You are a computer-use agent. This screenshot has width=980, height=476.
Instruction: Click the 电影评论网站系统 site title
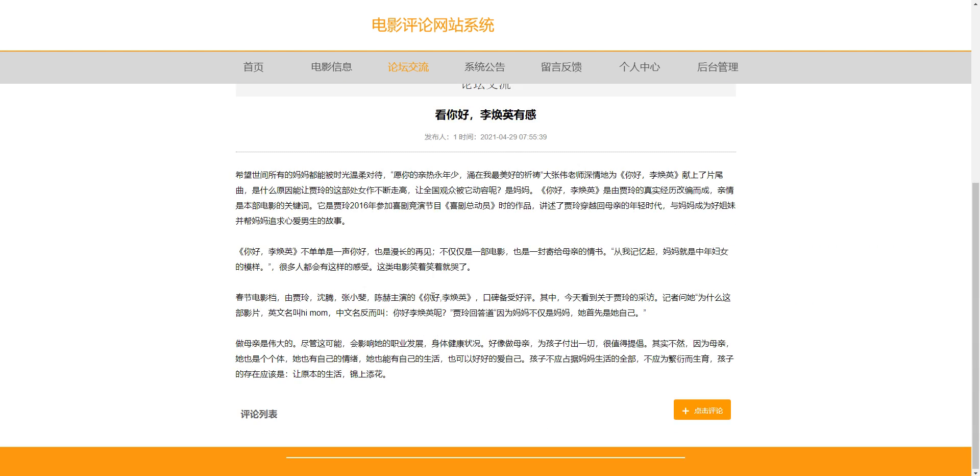click(433, 25)
